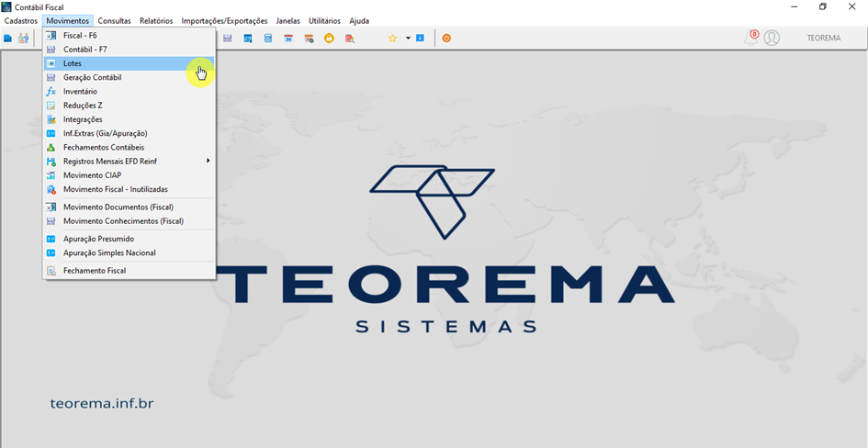The image size is (868, 448).
Task: Select Movimento Documentos (Fiscal) entry
Action: [129, 207]
